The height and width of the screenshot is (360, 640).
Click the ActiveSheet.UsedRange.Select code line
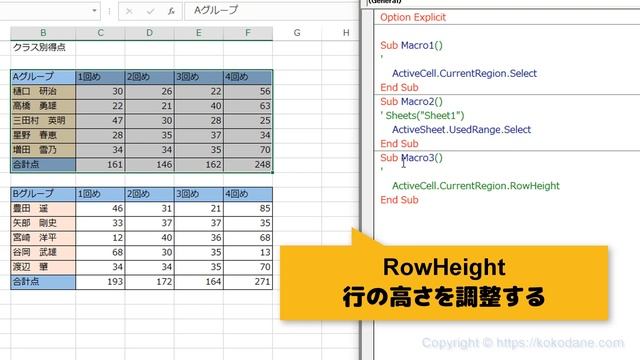[462, 130]
